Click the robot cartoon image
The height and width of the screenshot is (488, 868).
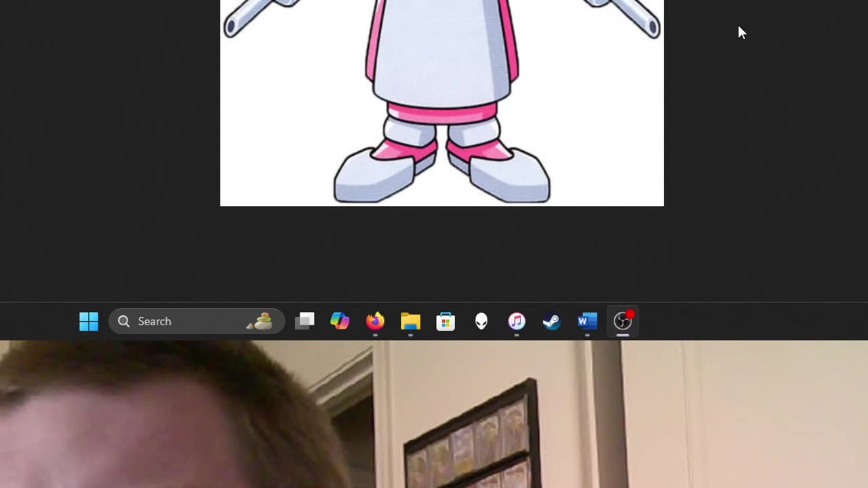click(x=441, y=103)
